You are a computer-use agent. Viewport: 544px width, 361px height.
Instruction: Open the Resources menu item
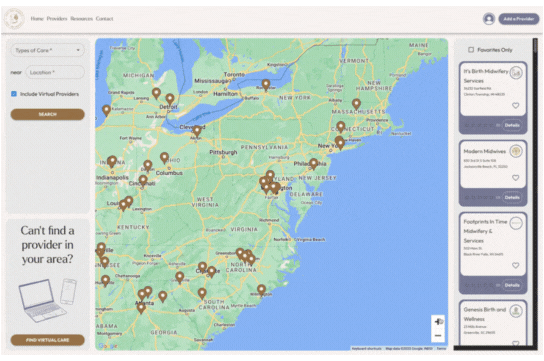pyautogui.click(x=82, y=19)
